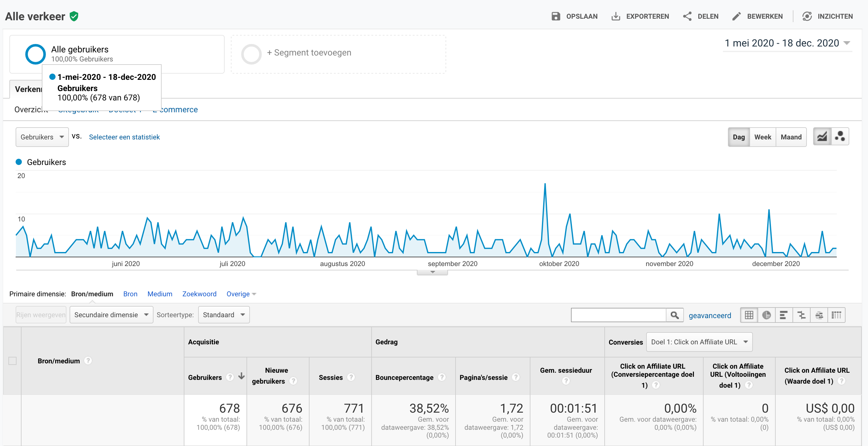Click help icon under Gem. sessieduur
868x446 pixels.
coord(566,381)
